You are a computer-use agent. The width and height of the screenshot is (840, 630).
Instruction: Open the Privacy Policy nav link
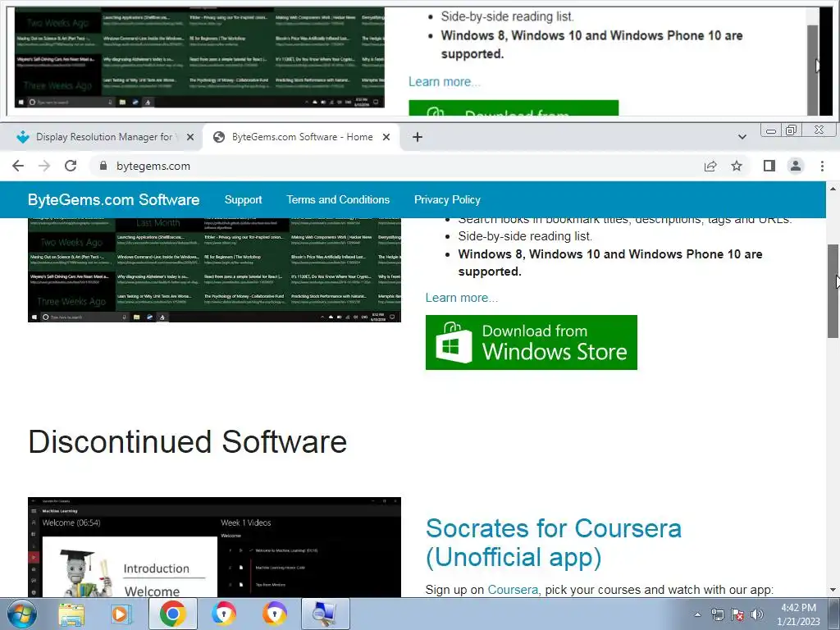click(x=447, y=200)
